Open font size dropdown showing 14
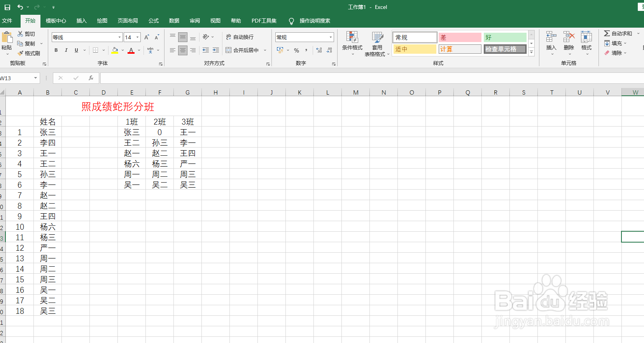Screen dimensions: 644x343 (x=137, y=37)
